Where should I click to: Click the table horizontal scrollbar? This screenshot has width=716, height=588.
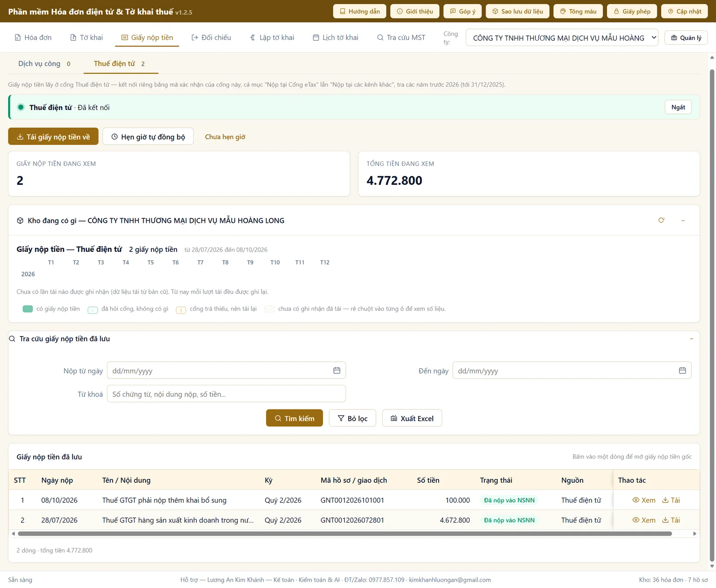point(345,533)
